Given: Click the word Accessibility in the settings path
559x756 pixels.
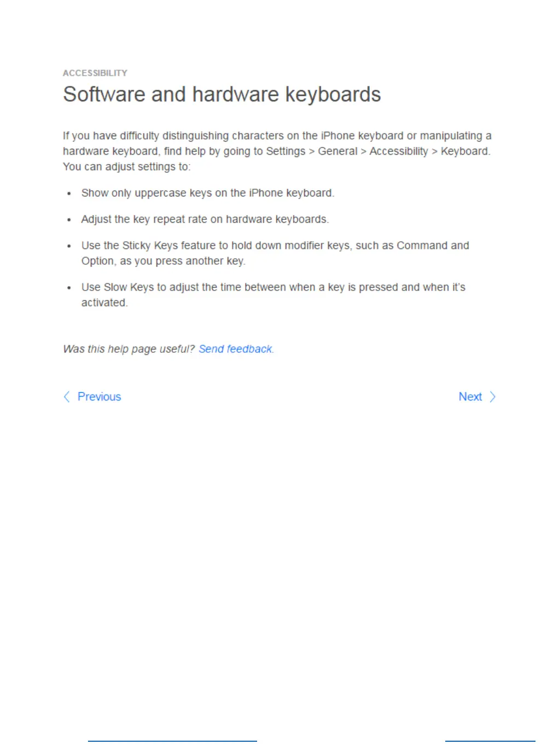Looking at the screenshot, I should (x=399, y=152).
